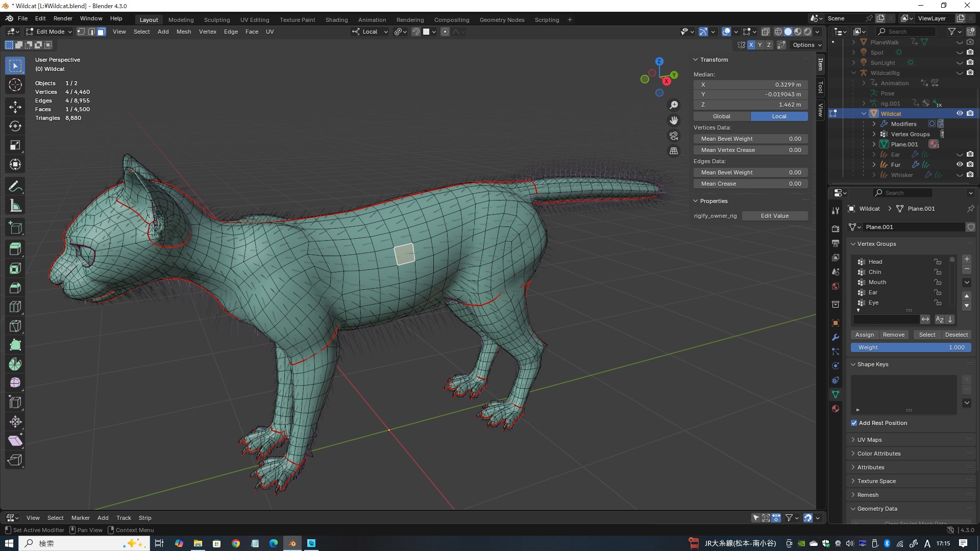
Task: Toggle X axis mirror in viewport header
Action: (x=751, y=45)
